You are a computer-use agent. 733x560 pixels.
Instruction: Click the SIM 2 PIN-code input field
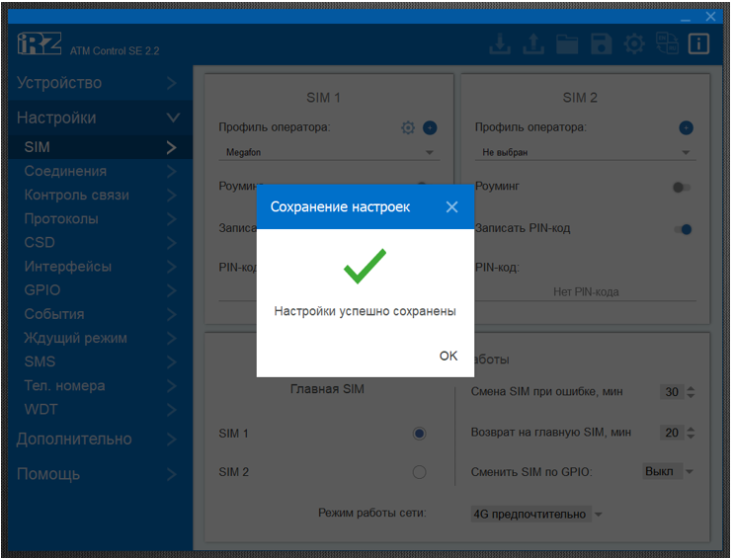[x=586, y=291]
